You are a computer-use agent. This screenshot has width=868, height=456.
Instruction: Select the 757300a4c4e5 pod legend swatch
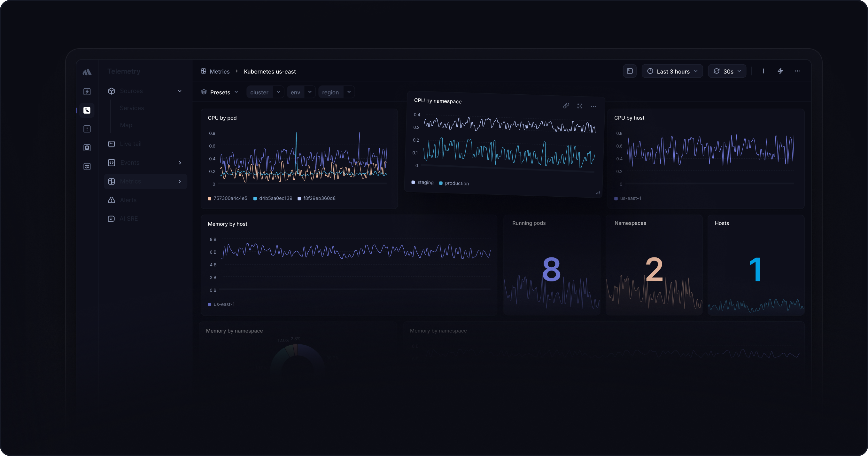209,198
